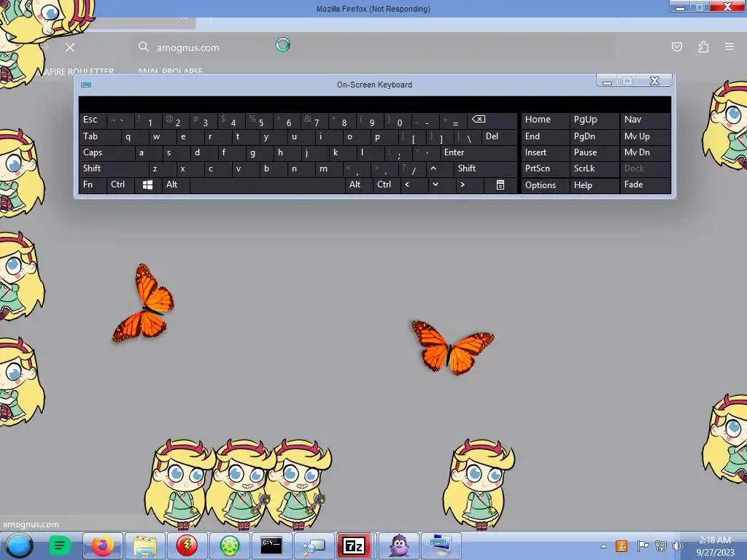The width and height of the screenshot is (747, 560).
Task: Toggle the Fn key
Action: pyautogui.click(x=93, y=184)
